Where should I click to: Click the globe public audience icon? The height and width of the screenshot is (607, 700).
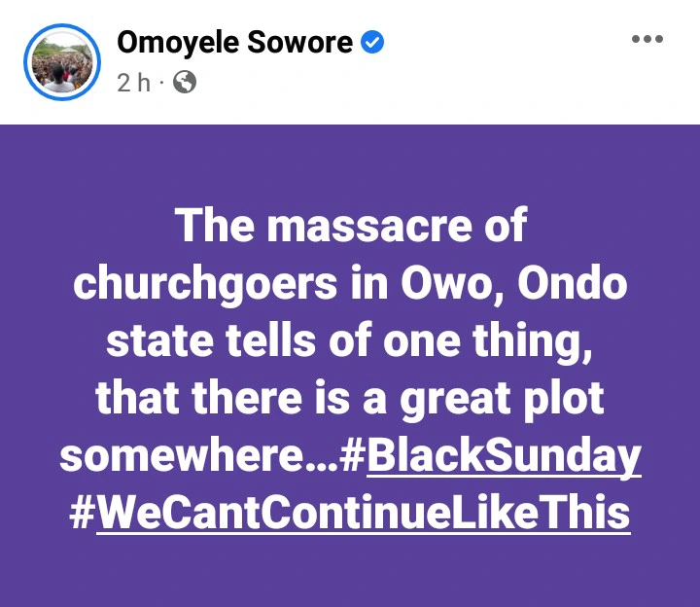point(184,82)
